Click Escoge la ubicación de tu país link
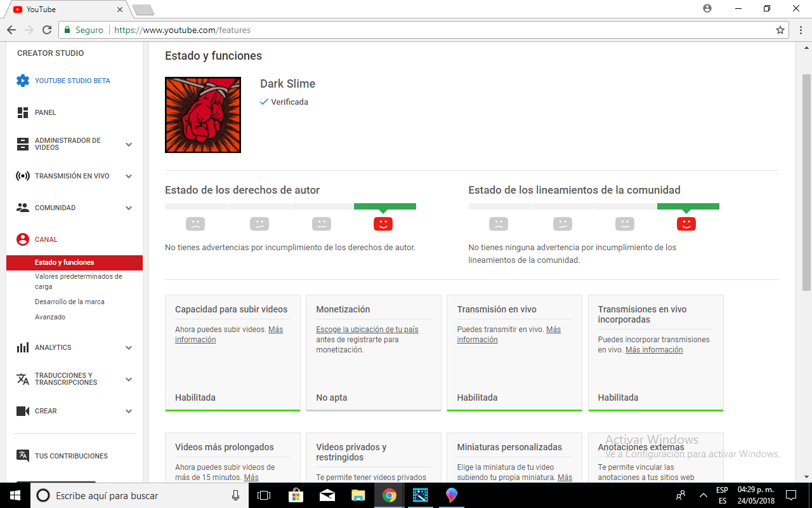 point(367,330)
